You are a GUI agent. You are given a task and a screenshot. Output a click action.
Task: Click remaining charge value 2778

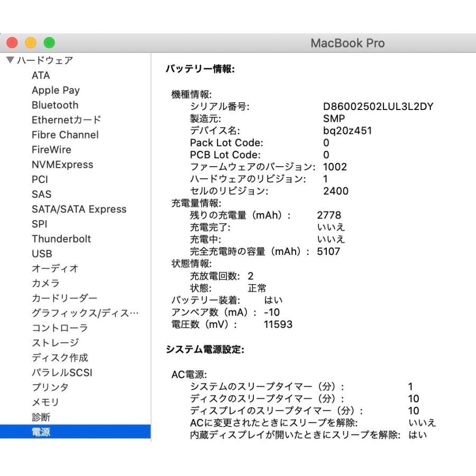click(329, 215)
